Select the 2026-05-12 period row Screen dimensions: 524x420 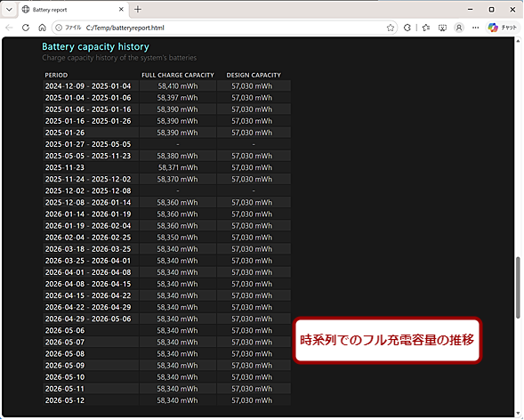tap(166, 400)
